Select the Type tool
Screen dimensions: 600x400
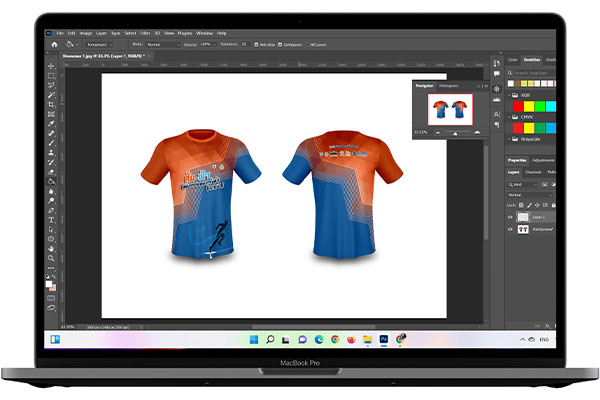point(51,220)
